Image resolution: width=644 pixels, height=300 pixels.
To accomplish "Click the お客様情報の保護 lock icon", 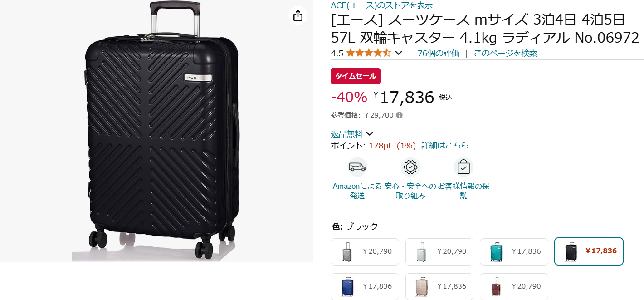I will pos(463,167).
